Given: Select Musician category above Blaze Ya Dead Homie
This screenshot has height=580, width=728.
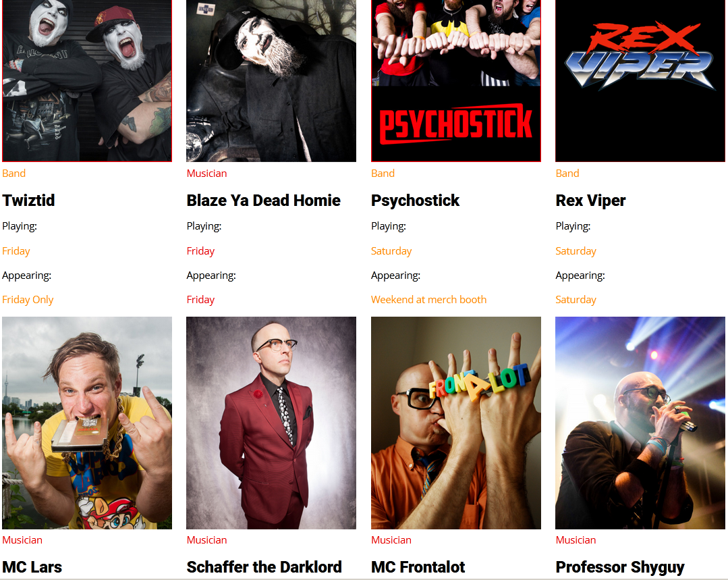Looking at the screenshot, I should [206, 174].
